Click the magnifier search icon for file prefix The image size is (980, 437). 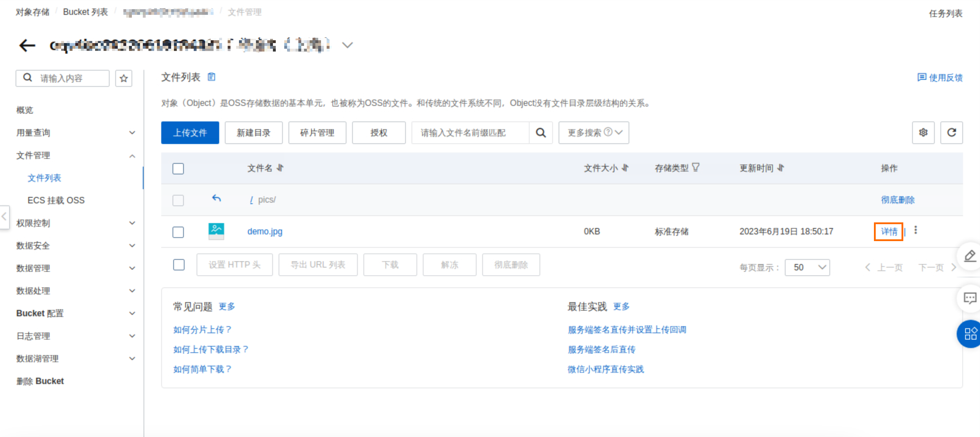point(541,133)
